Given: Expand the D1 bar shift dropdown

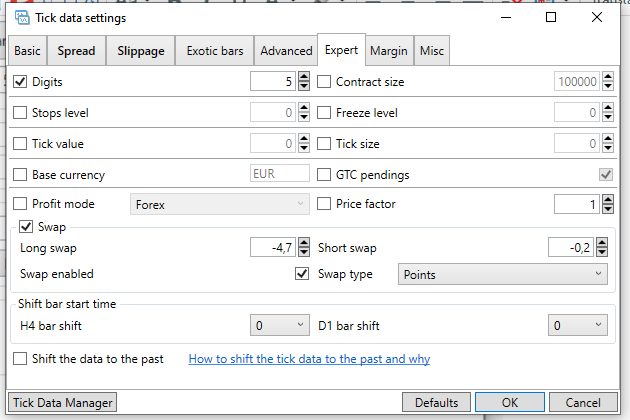Looking at the screenshot, I should pyautogui.click(x=578, y=325).
